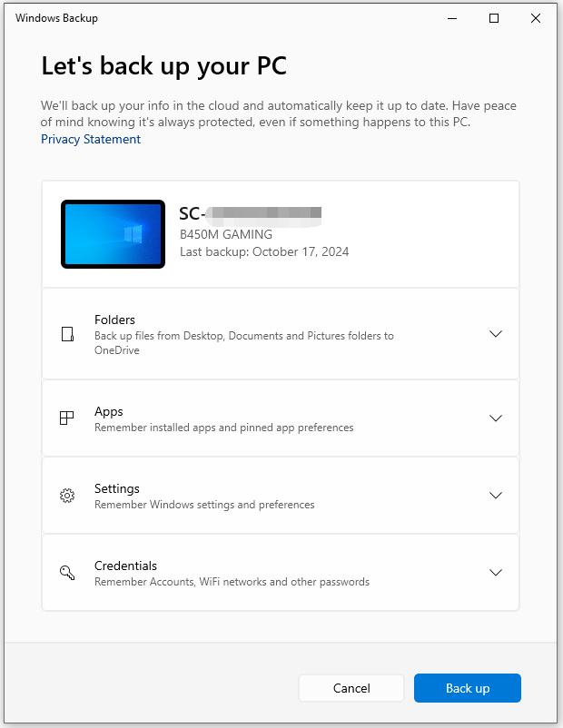This screenshot has width=563, height=728.
Task: Maximize the Windows Backup window
Action: point(494,18)
